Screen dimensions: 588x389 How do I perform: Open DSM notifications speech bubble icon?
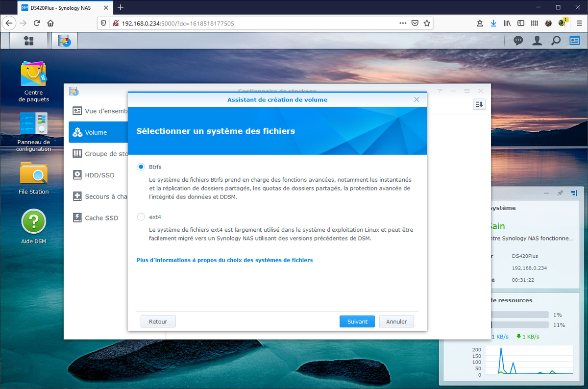point(518,41)
